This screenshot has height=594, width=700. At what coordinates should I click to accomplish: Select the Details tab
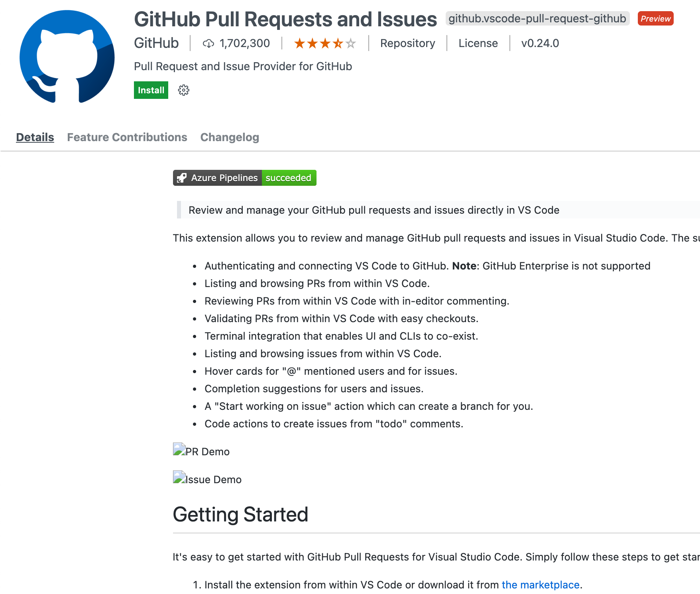coord(35,137)
